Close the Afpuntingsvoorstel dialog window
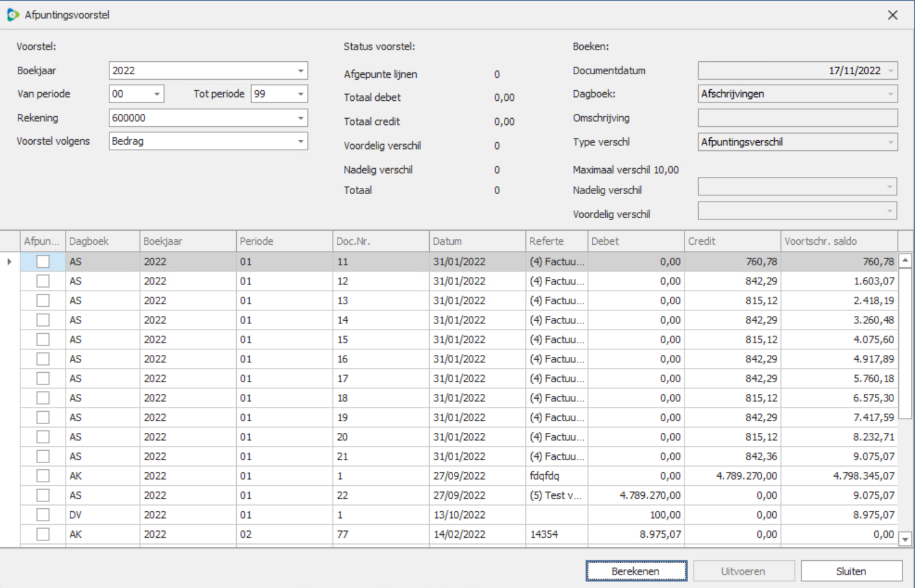 (892, 15)
